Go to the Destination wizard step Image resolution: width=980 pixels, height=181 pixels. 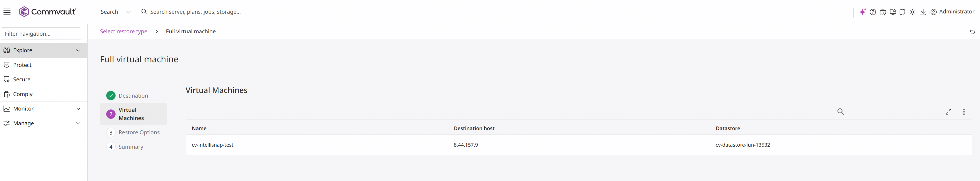coord(127,96)
